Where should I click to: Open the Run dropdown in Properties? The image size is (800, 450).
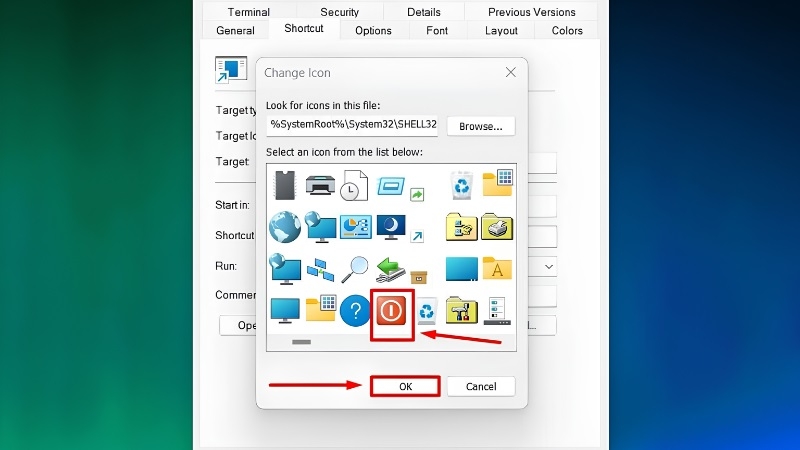click(x=549, y=266)
